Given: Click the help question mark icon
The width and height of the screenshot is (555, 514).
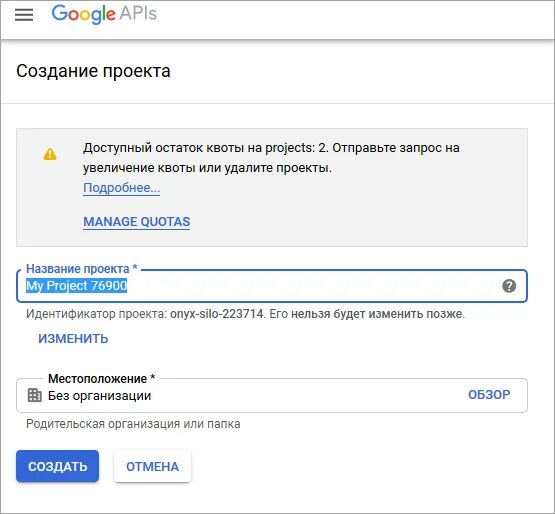Looking at the screenshot, I should 509,286.
